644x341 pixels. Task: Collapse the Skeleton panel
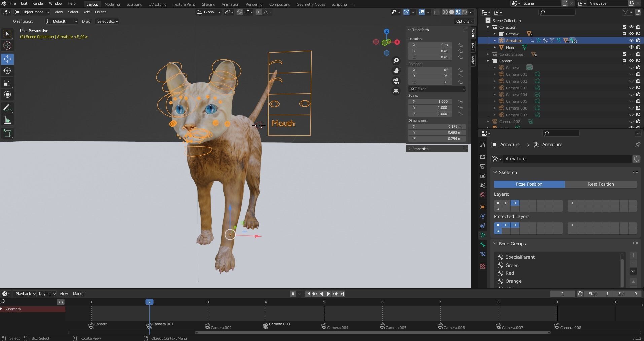508,172
